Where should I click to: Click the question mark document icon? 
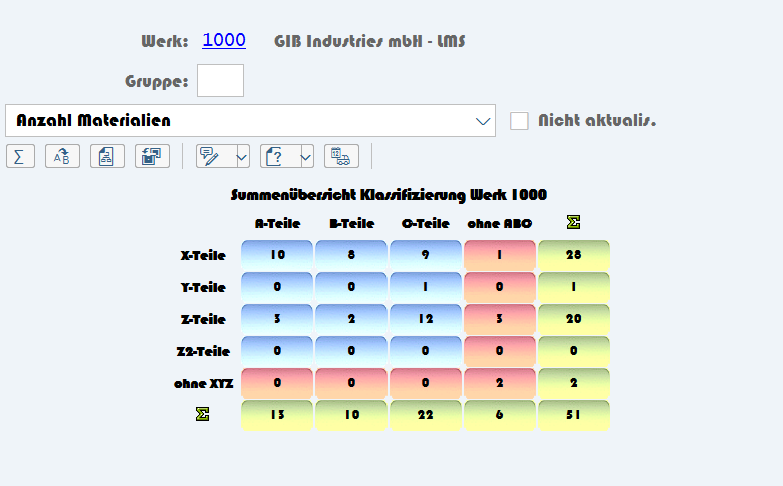277,156
